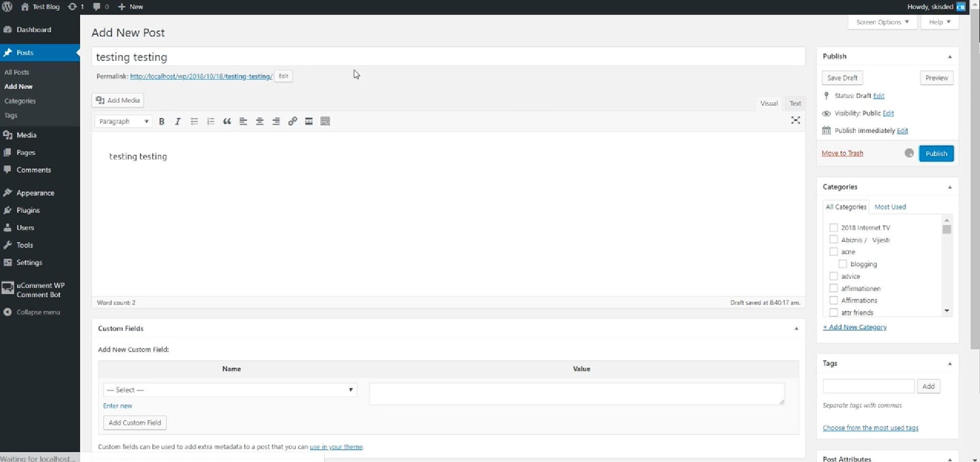Preview the post
The image size is (980, 462).
937,78
